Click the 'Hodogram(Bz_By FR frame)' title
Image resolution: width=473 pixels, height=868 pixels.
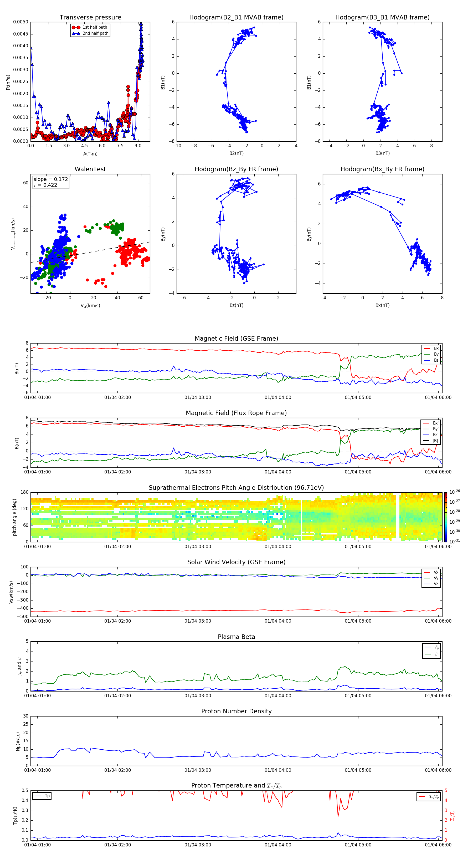pyautogui.click(x=236, y=169)
